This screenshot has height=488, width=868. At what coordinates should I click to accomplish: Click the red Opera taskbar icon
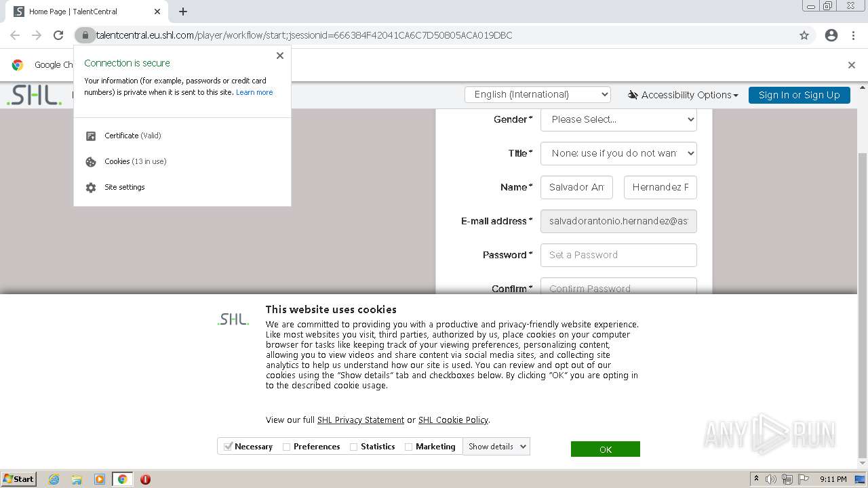(145, 479)
